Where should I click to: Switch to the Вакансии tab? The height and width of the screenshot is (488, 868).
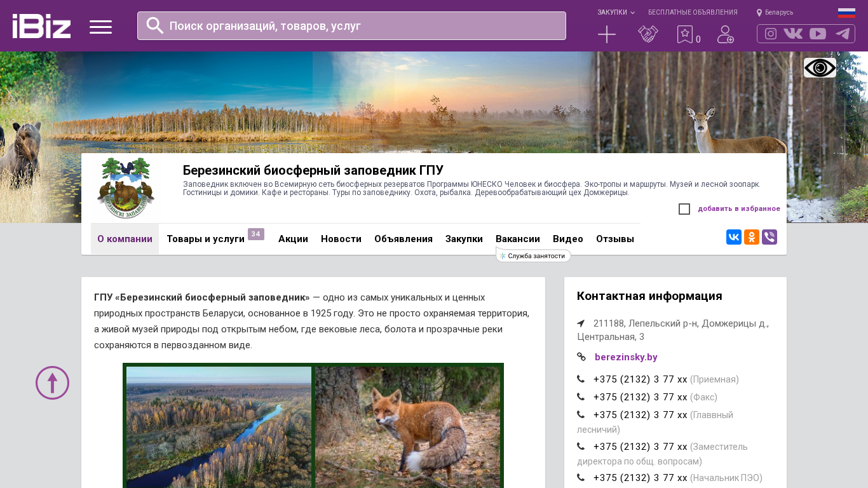[518, 239]
